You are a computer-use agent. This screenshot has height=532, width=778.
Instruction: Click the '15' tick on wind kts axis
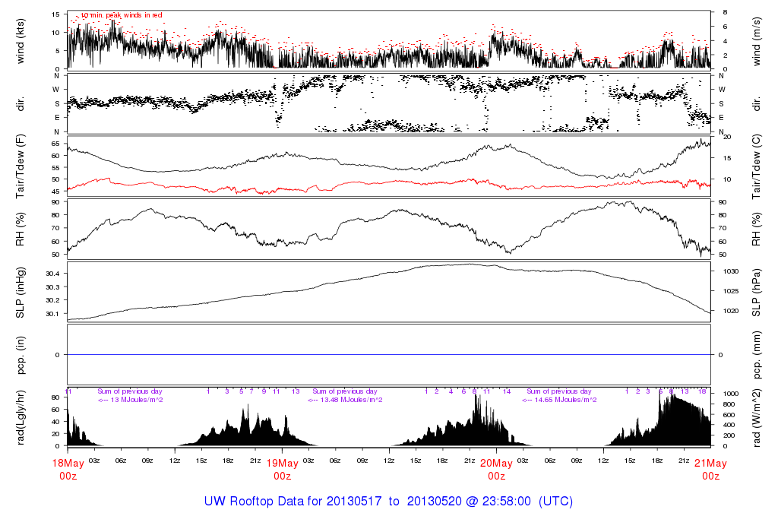[x=55, y=14]
